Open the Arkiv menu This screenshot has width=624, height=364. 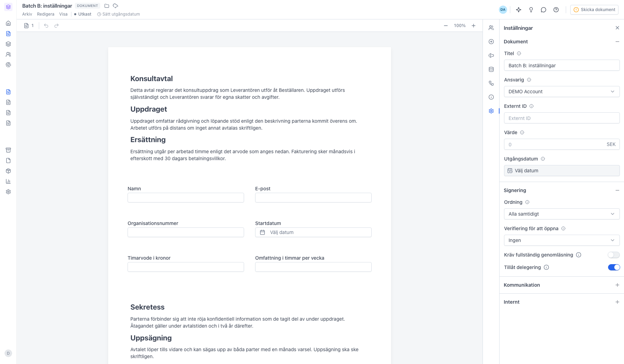click(27, 14)
